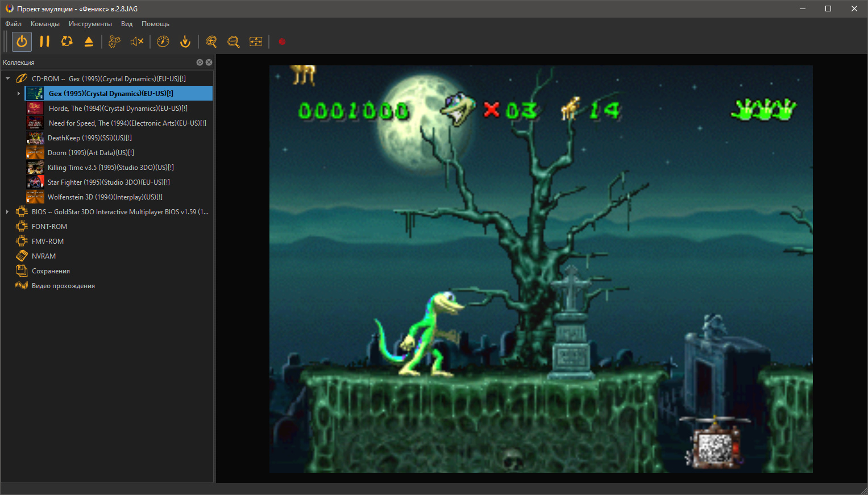Select Need for Speed, The (1994) entry

click(x=127, y=123)
